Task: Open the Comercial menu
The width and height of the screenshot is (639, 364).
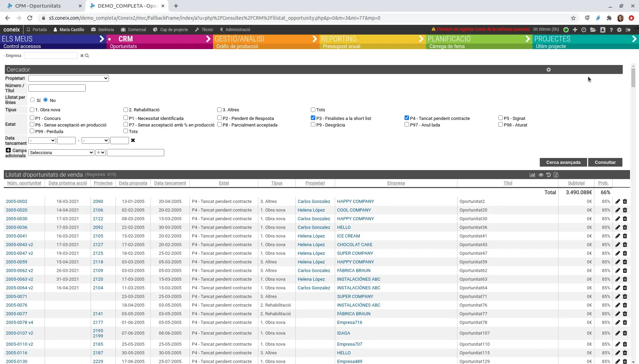Action: click(x=133, y=30)
